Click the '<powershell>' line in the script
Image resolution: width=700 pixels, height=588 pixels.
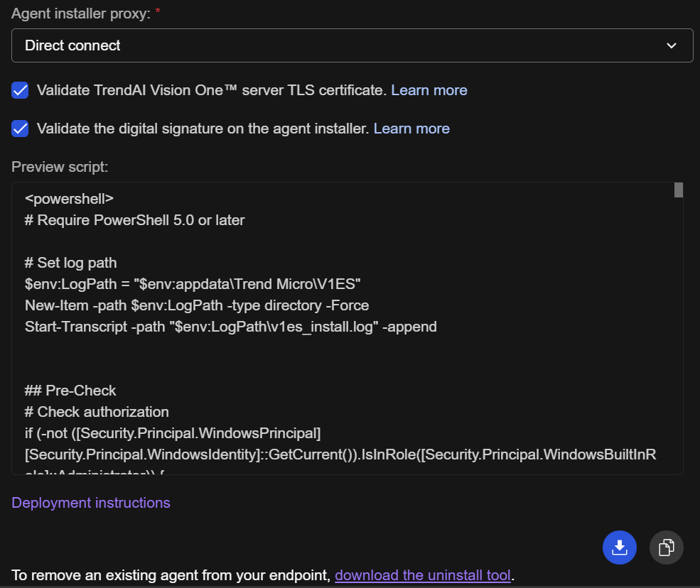pos(69,199)
